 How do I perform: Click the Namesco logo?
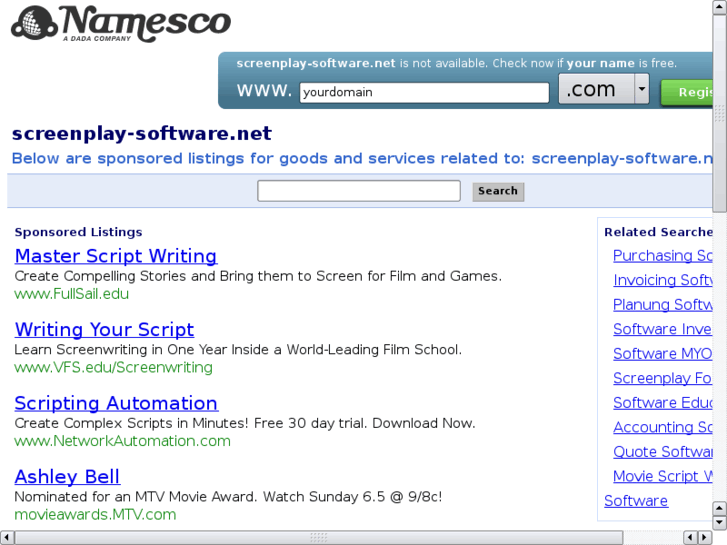click(x=121, y=24)
